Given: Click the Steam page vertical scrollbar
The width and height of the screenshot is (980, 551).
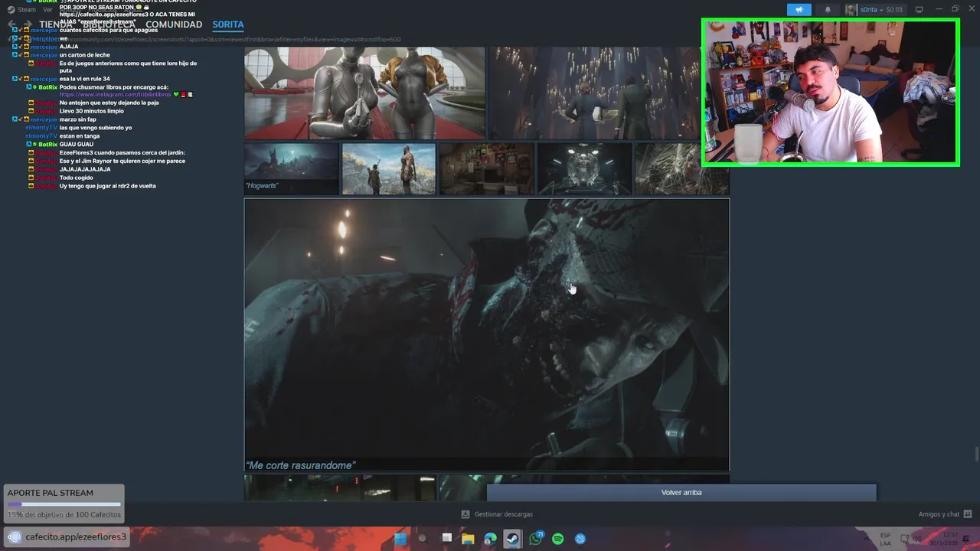Looking at the screenshot, I should [976, 455].
